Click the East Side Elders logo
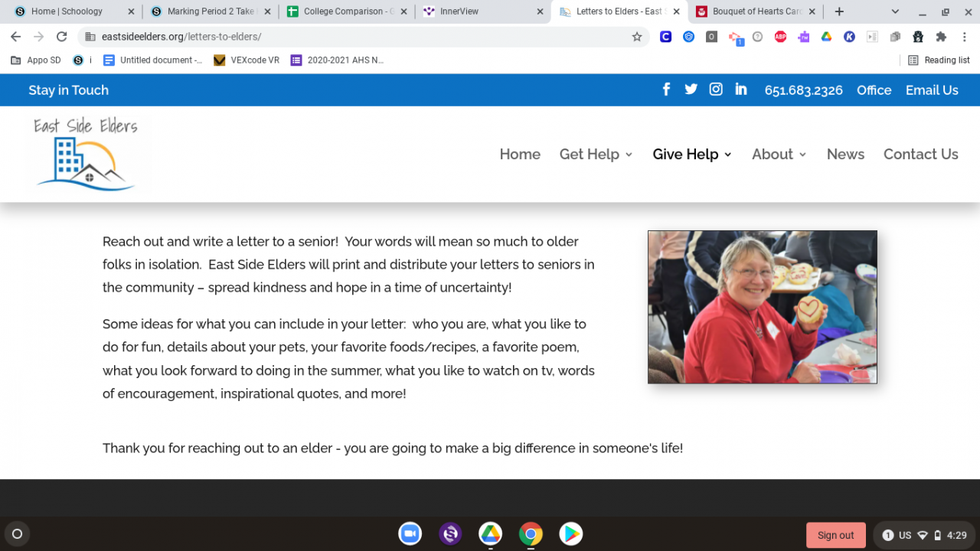980x551 pixels. [86, 154]
